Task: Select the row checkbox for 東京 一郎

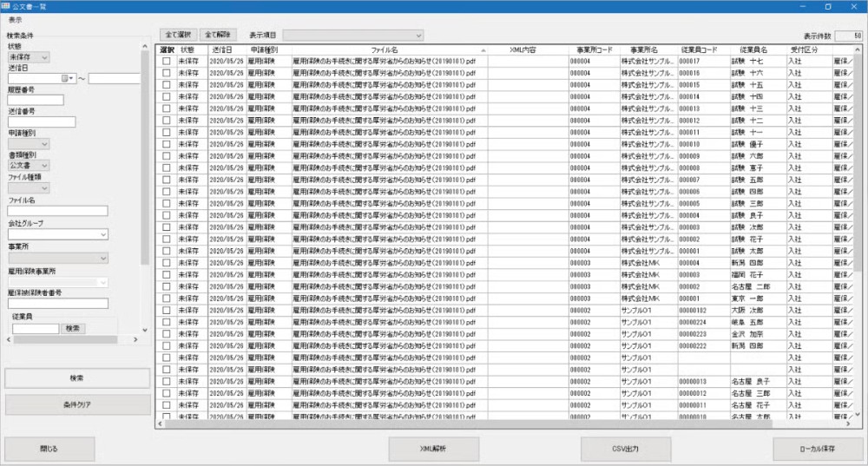Action: (167, 298)
